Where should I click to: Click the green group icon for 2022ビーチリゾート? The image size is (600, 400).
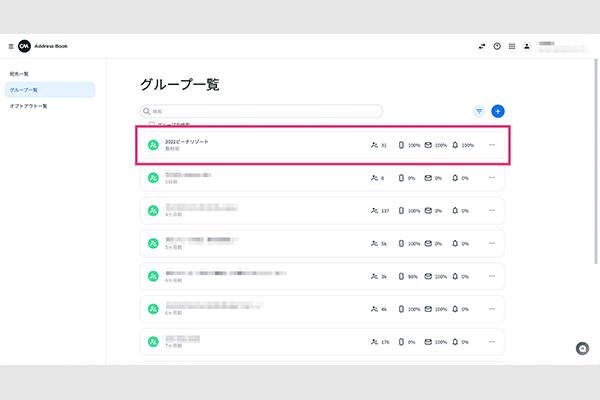(x=153, y=145)
